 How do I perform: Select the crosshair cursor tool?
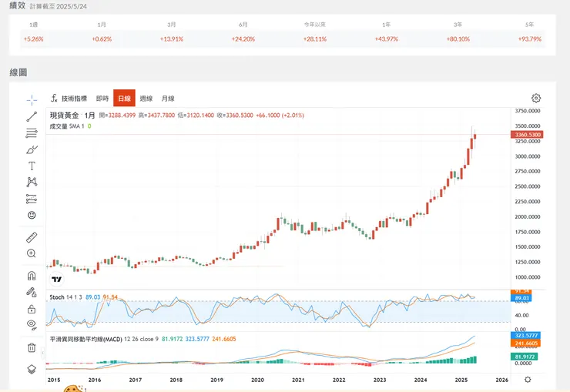tap(32, 100)
